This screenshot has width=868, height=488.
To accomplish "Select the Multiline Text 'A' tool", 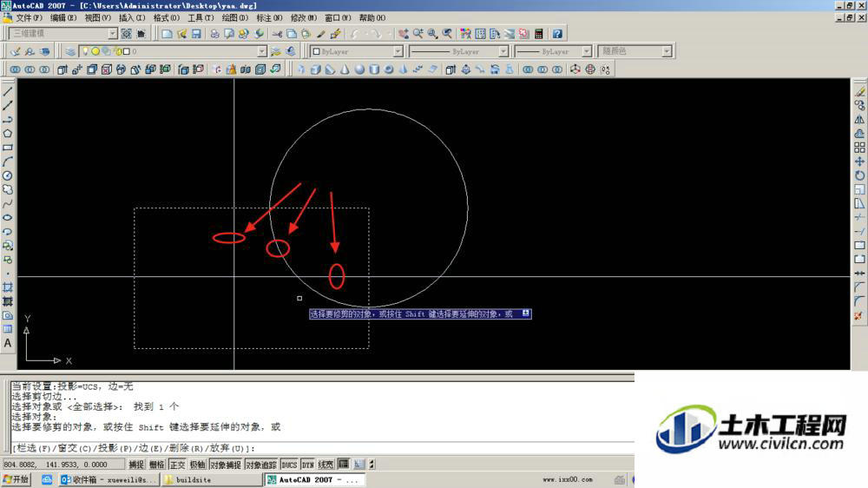I will click(x=8, y=344).
